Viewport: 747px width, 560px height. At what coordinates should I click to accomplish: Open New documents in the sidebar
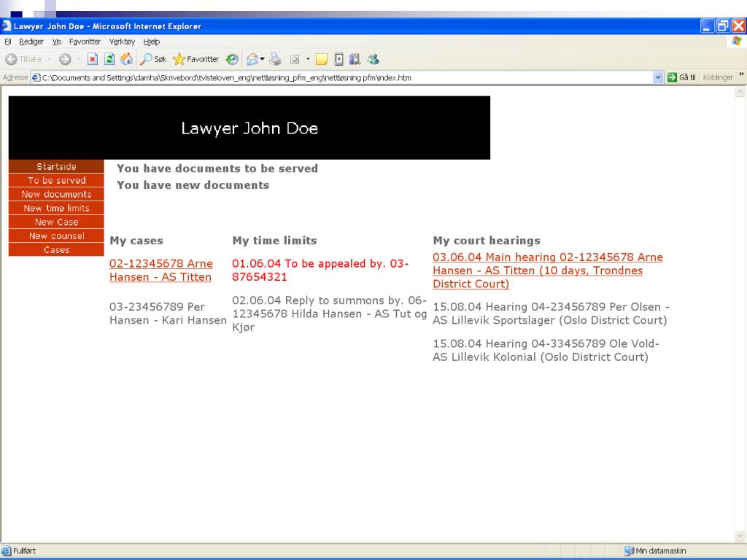click(56, 194)
